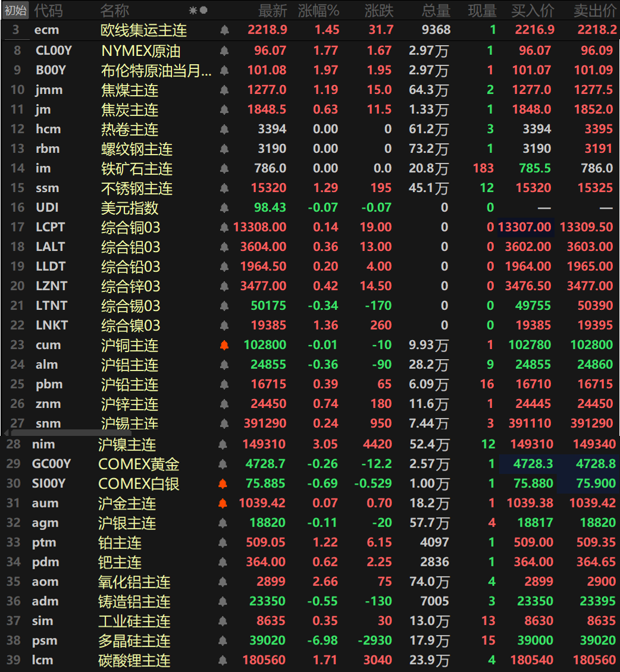This screenshot has height=672, width=620.
Task: Click the bell icon on 碳酸锂主连 row
Action: [x=223, y=660]
